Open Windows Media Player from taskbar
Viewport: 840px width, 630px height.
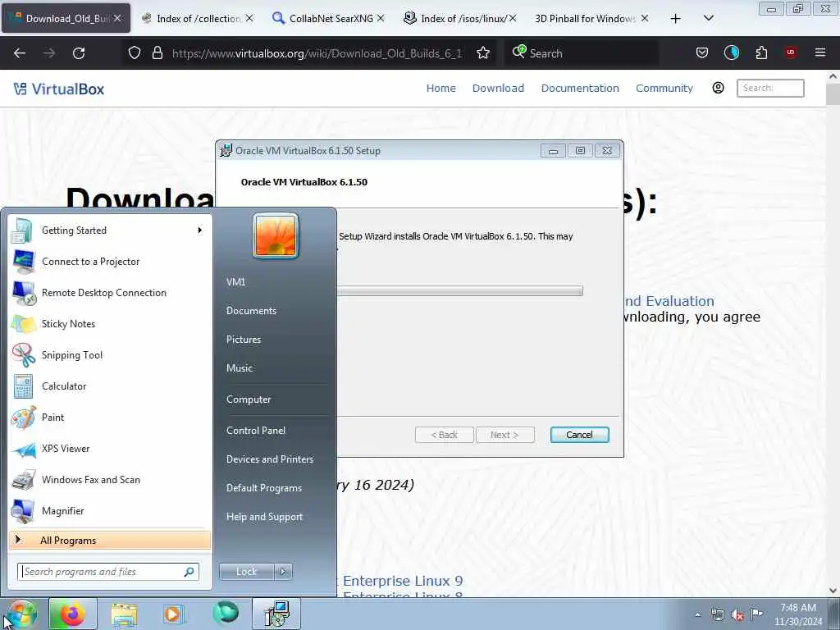173,614
